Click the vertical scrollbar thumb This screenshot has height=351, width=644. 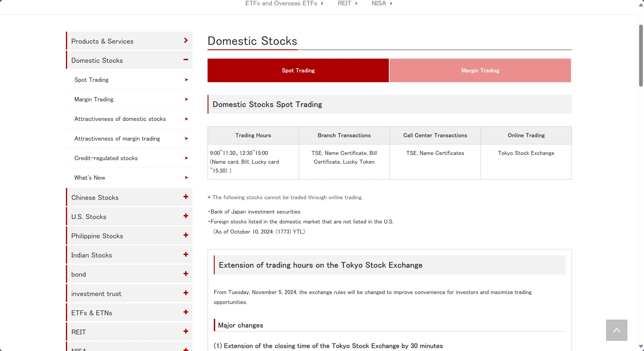641,55
